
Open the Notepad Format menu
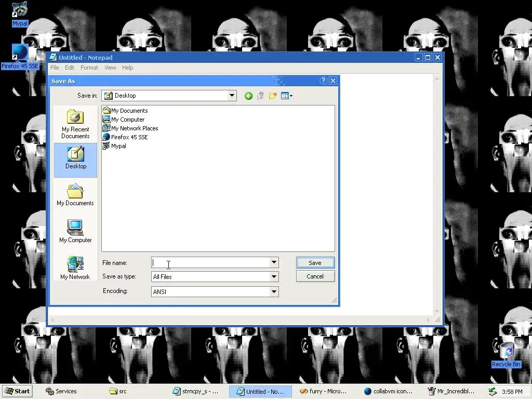point(89,68)
